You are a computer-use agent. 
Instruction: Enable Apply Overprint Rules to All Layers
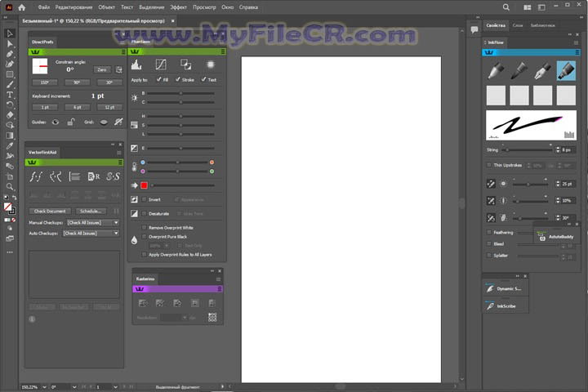click(x=144, y=255)
